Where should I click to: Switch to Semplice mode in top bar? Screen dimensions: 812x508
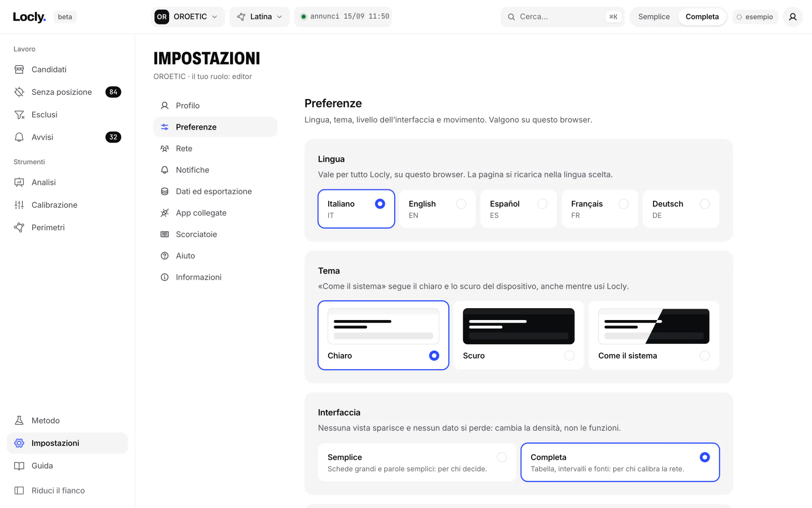point(654,17)
